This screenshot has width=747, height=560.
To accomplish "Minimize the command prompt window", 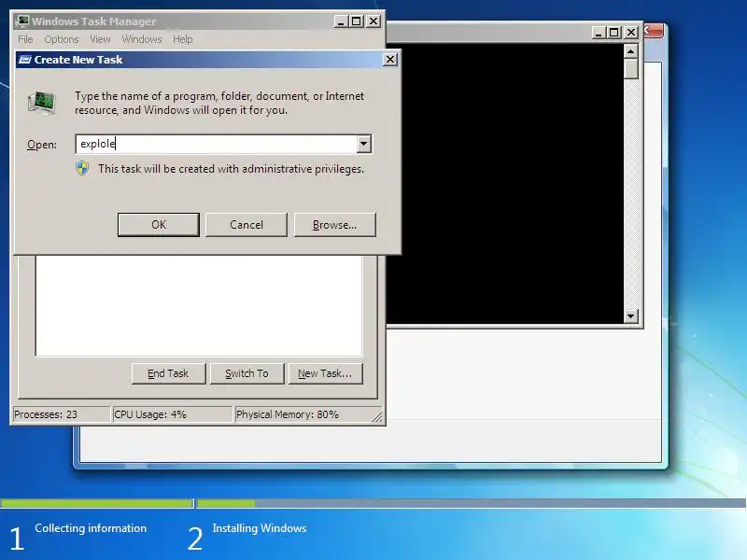I will pyautogui.click(x=599, y=33).
